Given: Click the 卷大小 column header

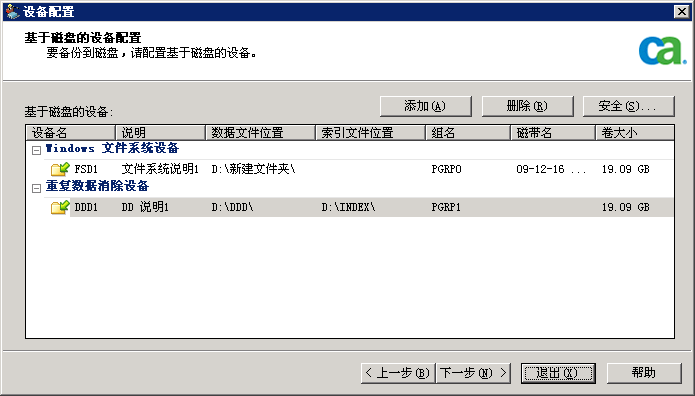Looking at the screenshot, I should click(x=635, y=133).
